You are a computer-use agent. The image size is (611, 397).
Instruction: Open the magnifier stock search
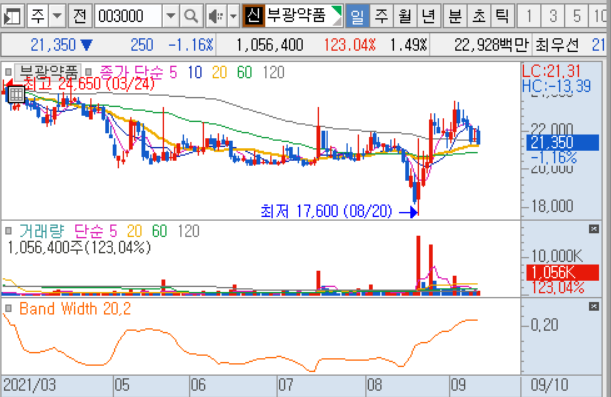(191, 16)
